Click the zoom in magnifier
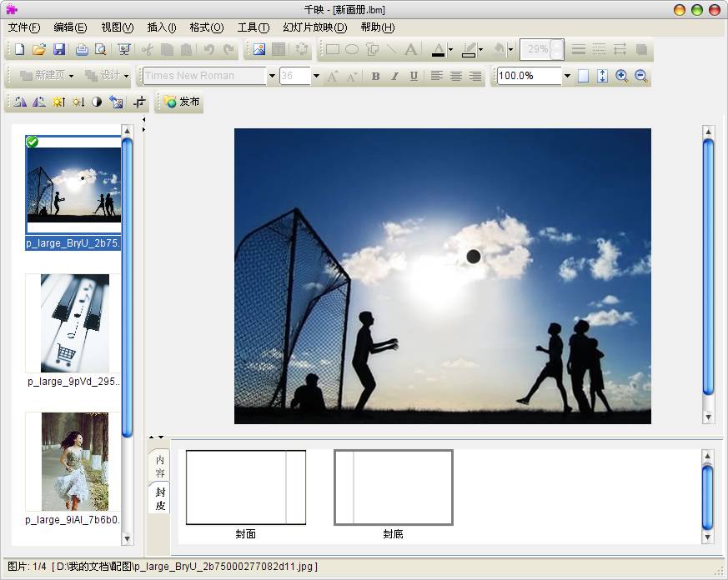The width and height of the screenshot is (728, 580). point(621,76)
